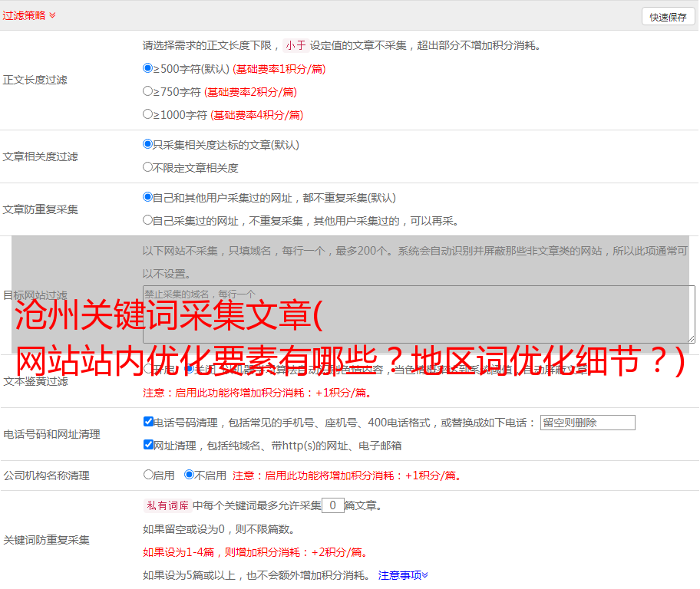Open the 注意事项 link
The height and width of the screenshot is (589, 700).
(403, 575)
